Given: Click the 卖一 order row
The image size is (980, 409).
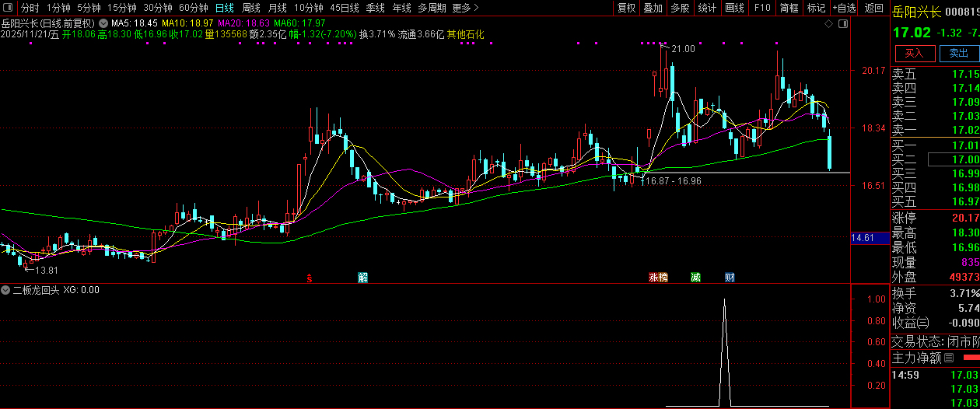Looking at the screenshot, I should [935, 130].
